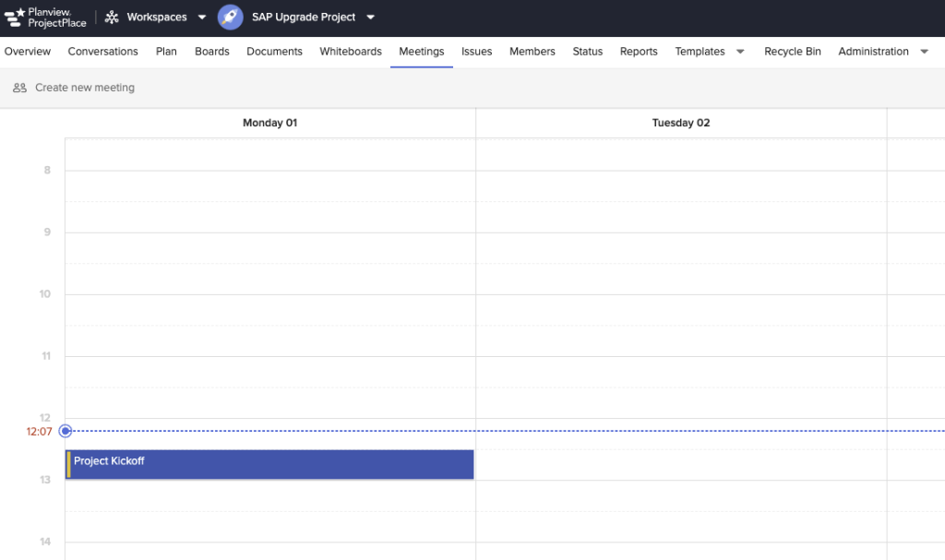Click the people icon beside Create new meeting
945x560 pixels.
point(19,88)
